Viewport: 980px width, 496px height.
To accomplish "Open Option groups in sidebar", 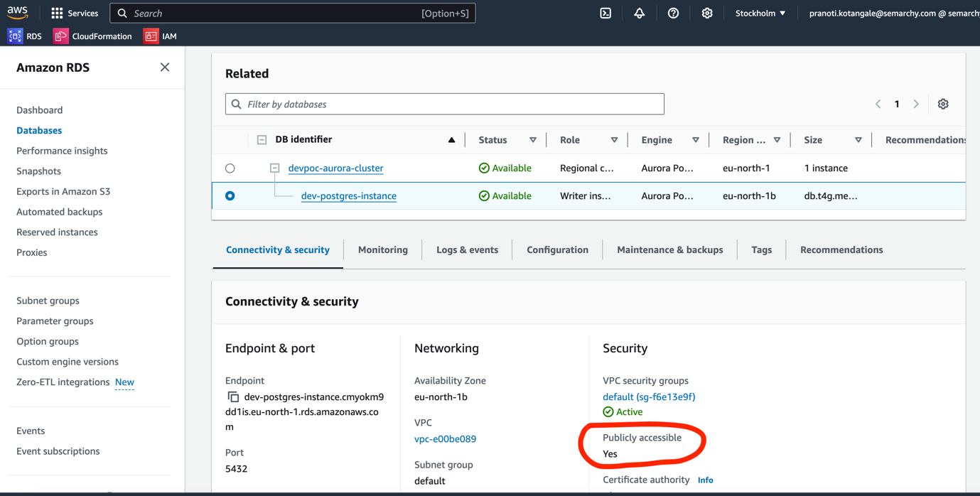I will tap(48, 341).
